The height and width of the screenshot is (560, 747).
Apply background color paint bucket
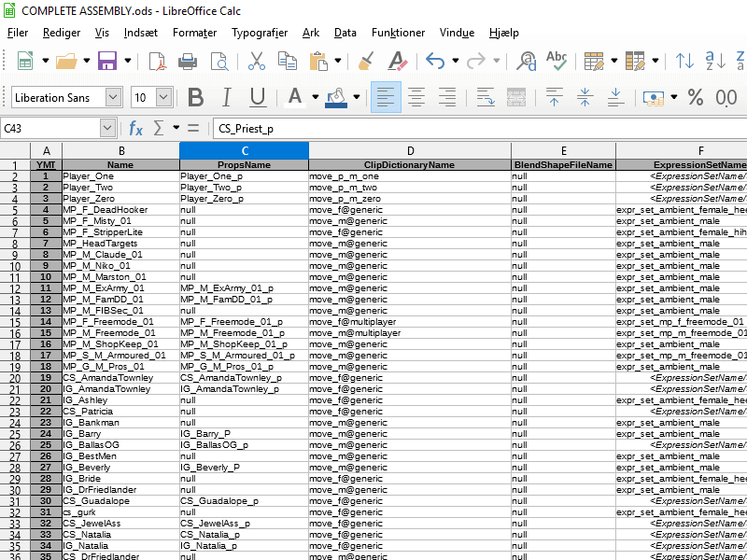336,98
